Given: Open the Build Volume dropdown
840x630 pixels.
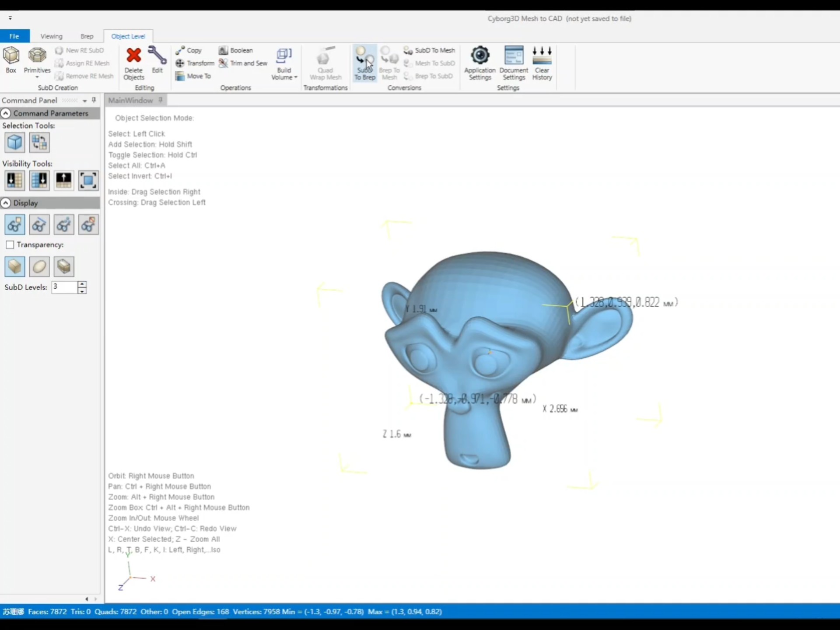Looking at the screenshot, I should click(x=284, y=64).
